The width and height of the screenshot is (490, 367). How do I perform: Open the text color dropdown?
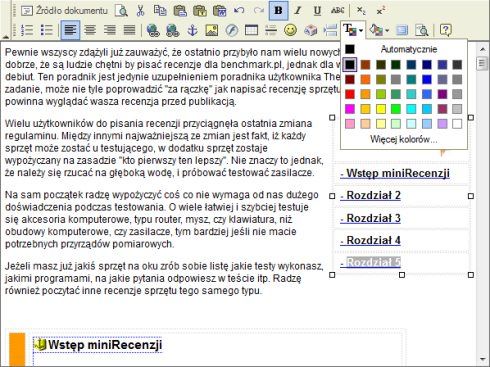[x=353, y=30]
